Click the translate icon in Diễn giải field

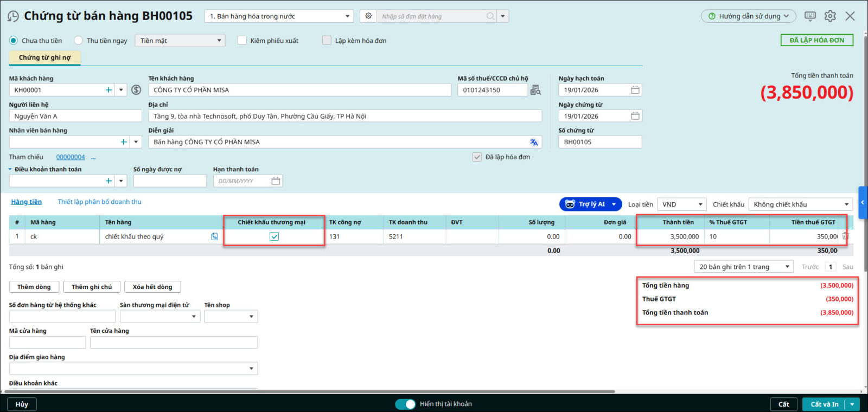[x=534, y=142]
